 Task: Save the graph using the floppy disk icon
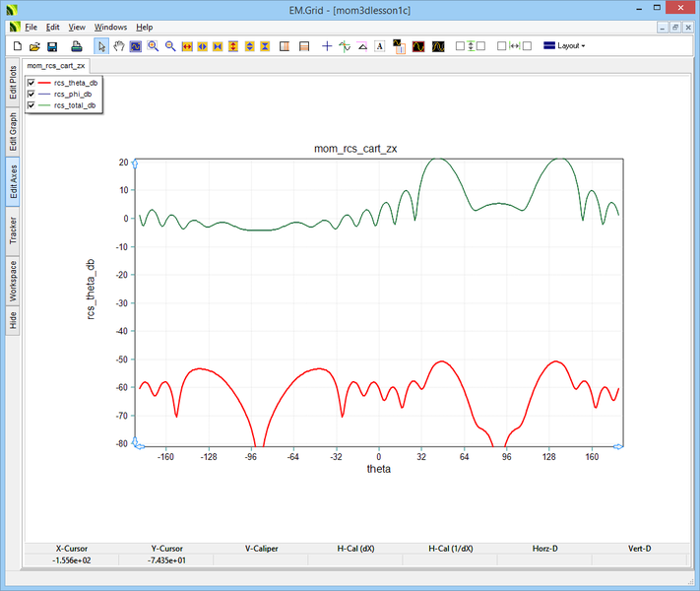click(x=52, y=46)
